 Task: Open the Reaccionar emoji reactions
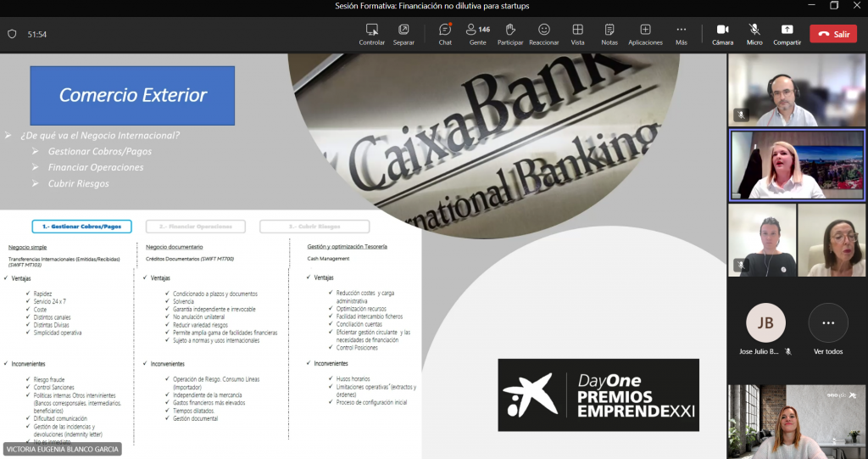click(x=543, y=35)
